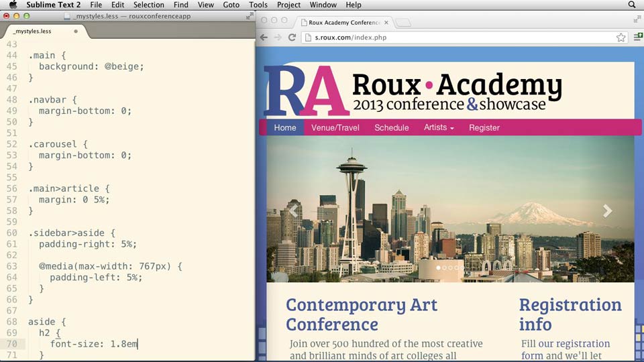Click the 'padding-left: 5%;' line
Viewport: 644px width, 362px height.
[96, 278]
